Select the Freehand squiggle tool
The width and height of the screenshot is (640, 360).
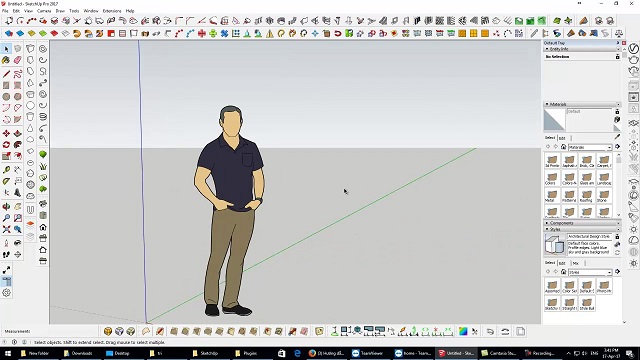18,74
